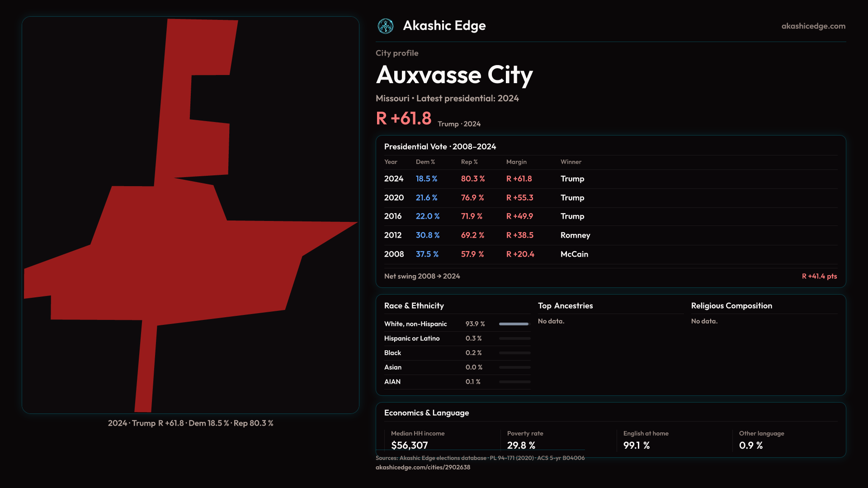The width and height of the screenshot is (868, 488).
Task: Click the Hispanic or Latino bar
Action: (514, 338)
